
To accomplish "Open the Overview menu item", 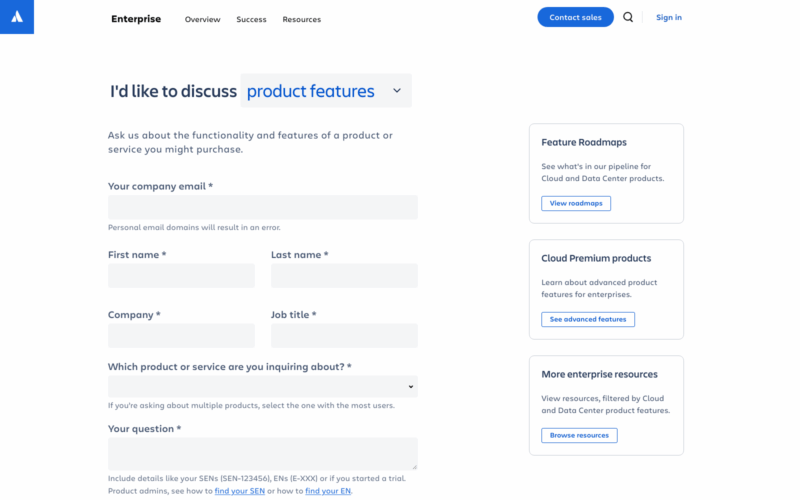I will 203,19.
